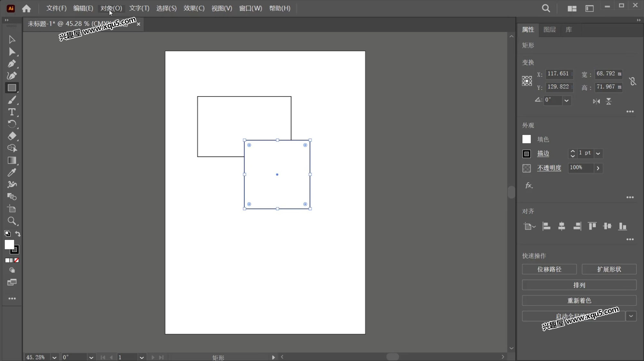This screenshot has height=361, width=644.
Task: Open the workspace switcher icon
Action: 589,9
